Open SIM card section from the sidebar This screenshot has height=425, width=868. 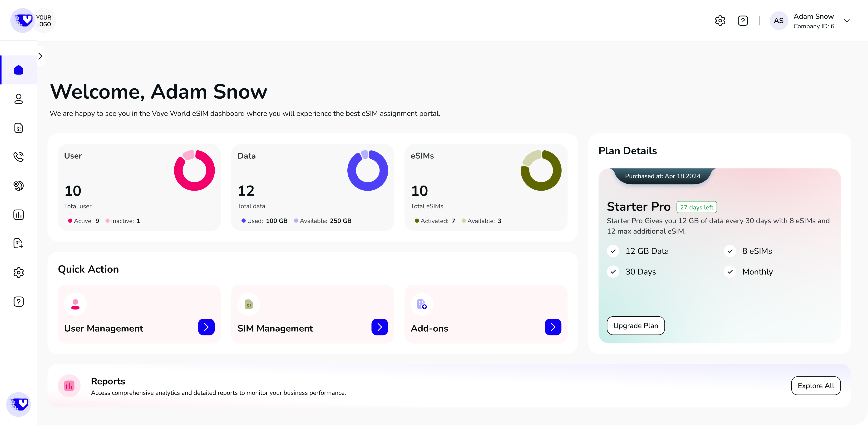tap(19, 128)
